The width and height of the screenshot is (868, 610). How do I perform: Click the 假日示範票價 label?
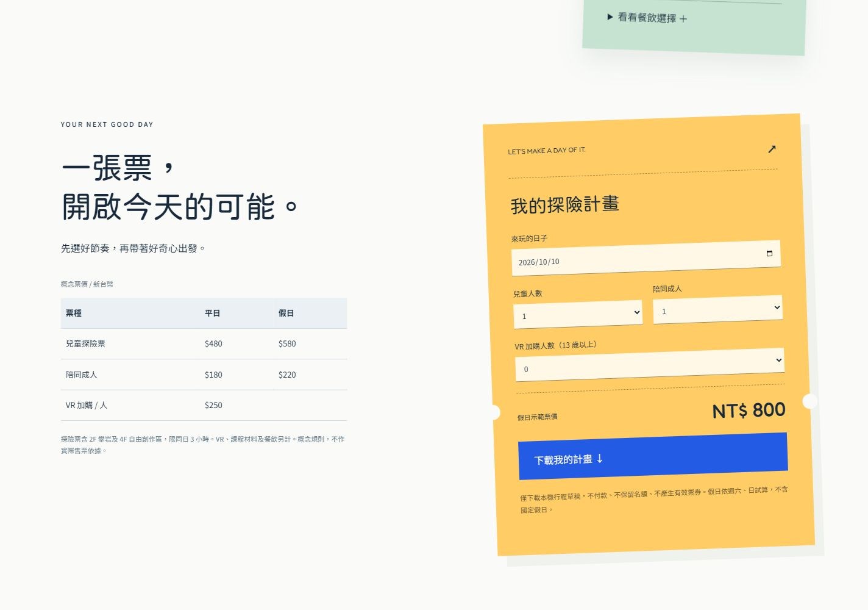tap(537, 417)
